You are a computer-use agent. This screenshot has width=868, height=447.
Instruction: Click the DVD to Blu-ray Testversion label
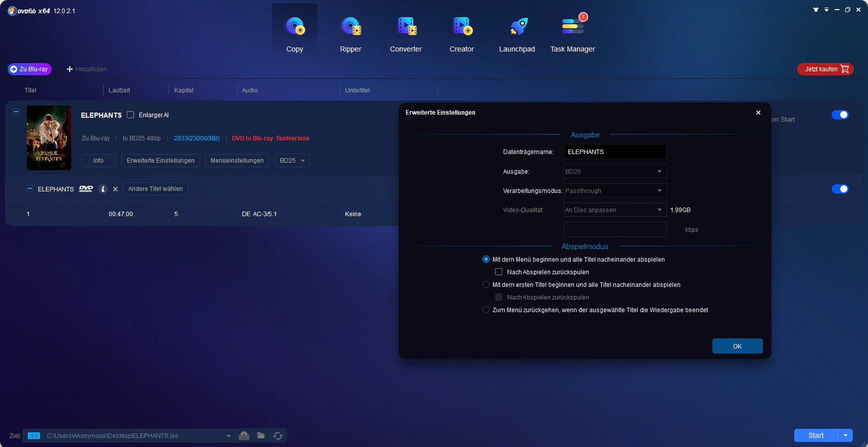[270, 138]
